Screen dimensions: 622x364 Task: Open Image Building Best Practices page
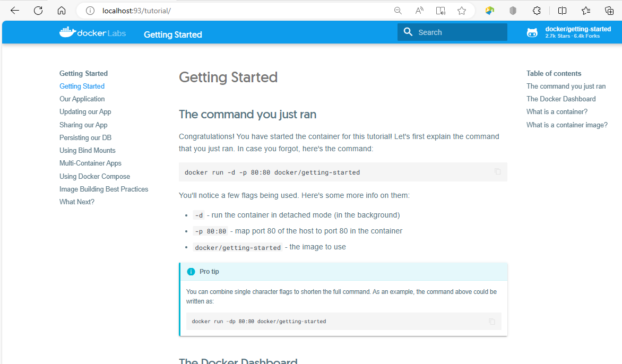[x=104, y=189]
